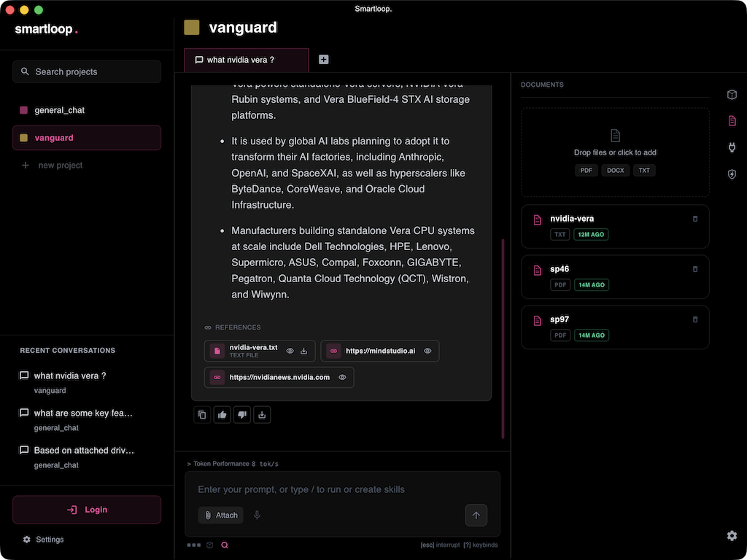Image resolution: width=747 pixels, height=560 pixels.
Task: Copy the response with the copy icon
Action: click(203, 415)
